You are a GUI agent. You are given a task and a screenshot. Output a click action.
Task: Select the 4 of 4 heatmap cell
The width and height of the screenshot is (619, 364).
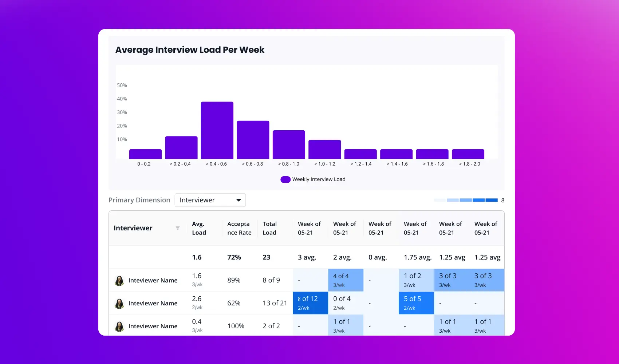[x=346, y=280]
